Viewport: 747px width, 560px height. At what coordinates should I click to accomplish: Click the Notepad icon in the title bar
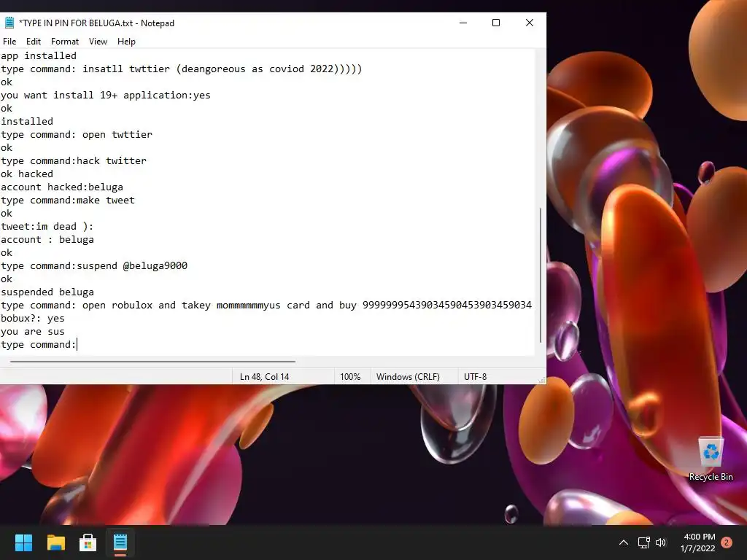click(x=9, y=23)
